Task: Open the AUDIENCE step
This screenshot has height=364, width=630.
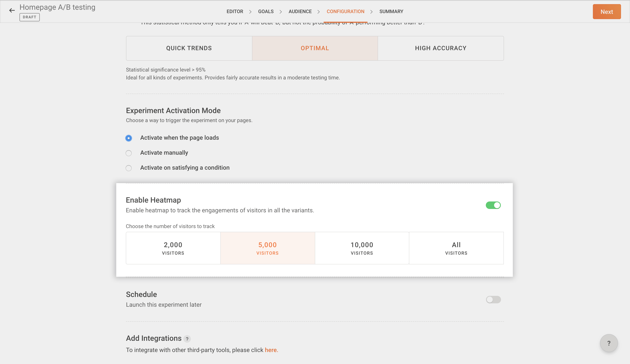Action: pyautogui.click(x=300, y=11)
